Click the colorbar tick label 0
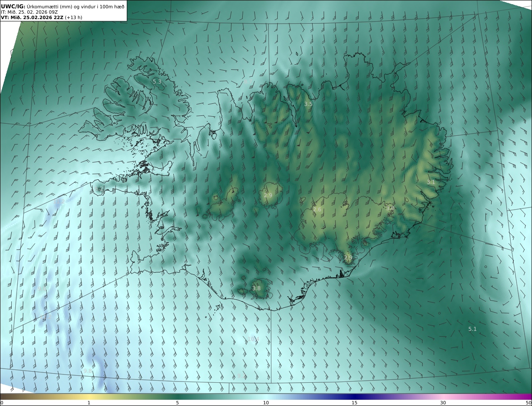Viewport: 532px width, 406px height. tap(2, 403)
